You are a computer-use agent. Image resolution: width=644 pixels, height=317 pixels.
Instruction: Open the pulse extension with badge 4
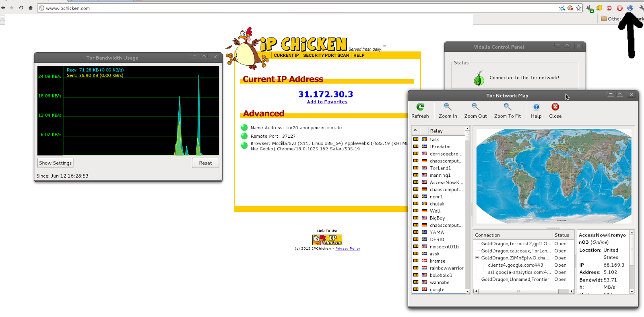[590, 8]
